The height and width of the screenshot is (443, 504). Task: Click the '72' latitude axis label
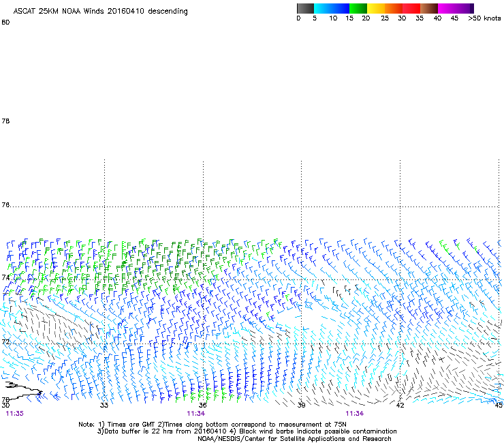click(x=5, y=341)
